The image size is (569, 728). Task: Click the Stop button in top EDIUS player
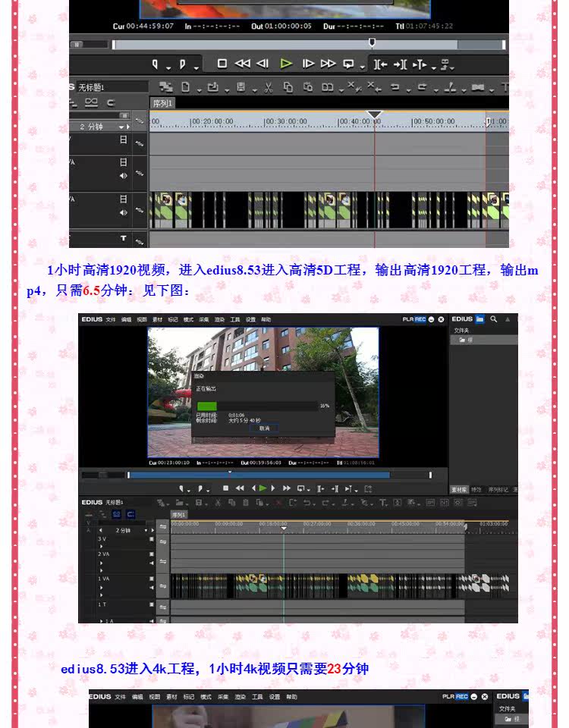pyautogui.click(x=222, y=64)
